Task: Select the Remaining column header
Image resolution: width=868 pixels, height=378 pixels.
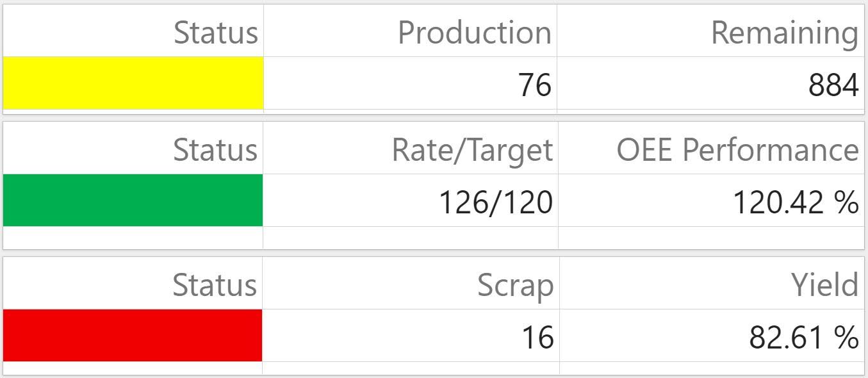Action: point(784,32)
